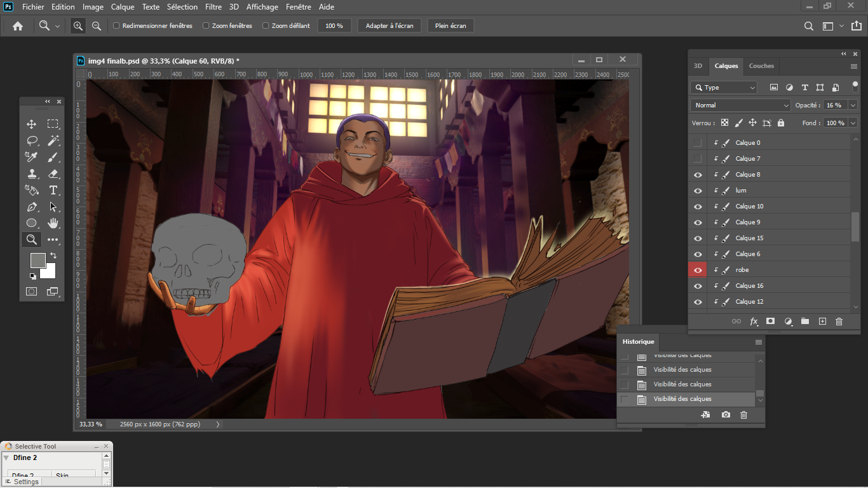Select the Magic Wand tool
The width and height of the screenshot is (868, 488).
click(x=53, y=140)
